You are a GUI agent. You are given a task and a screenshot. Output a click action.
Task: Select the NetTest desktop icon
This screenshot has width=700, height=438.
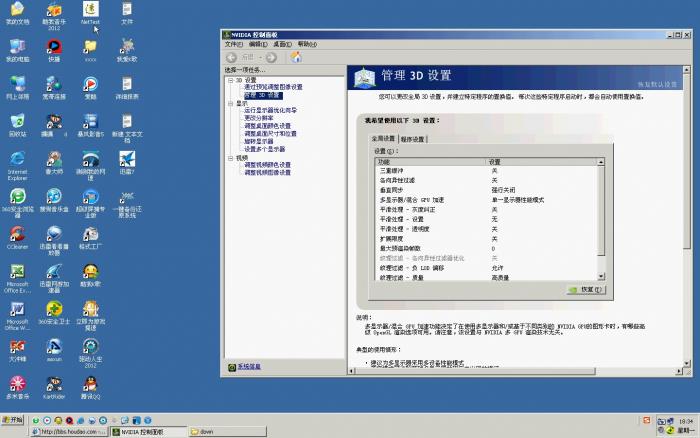pos(91,13)
